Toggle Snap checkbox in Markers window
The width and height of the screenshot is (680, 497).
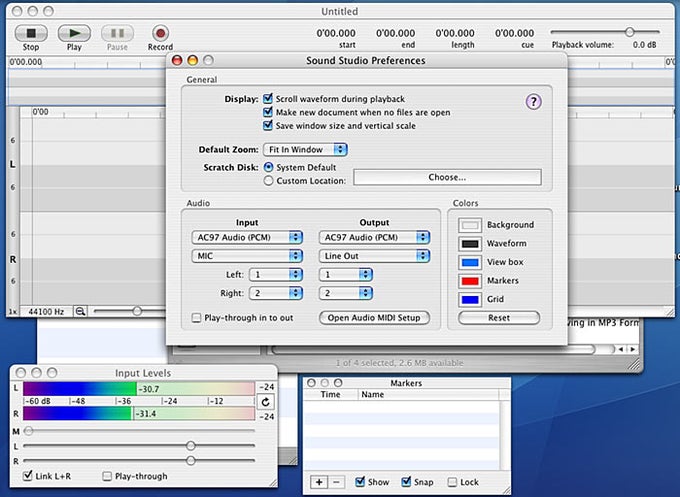pyautogui.click(x=406, y=481)
